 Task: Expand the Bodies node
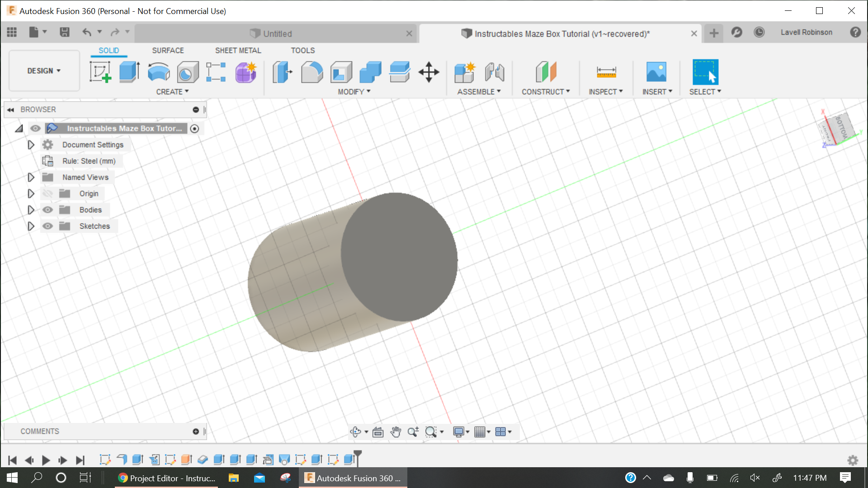31,210
